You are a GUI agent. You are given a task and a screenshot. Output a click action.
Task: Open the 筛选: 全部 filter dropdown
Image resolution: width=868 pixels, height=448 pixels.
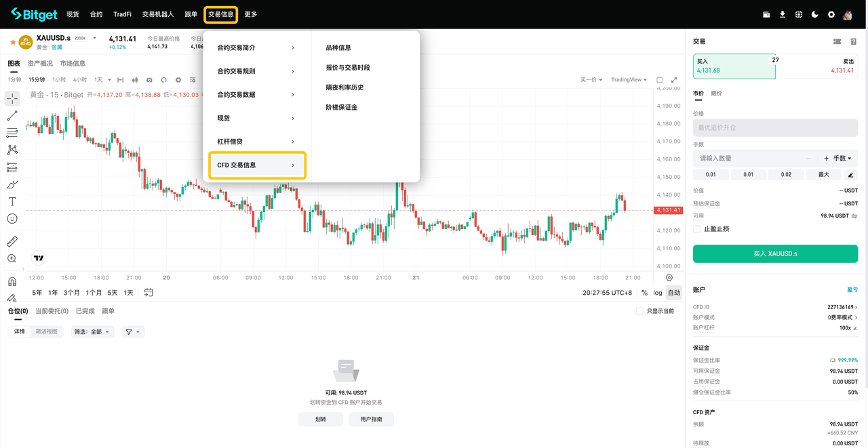coord(92,332)
